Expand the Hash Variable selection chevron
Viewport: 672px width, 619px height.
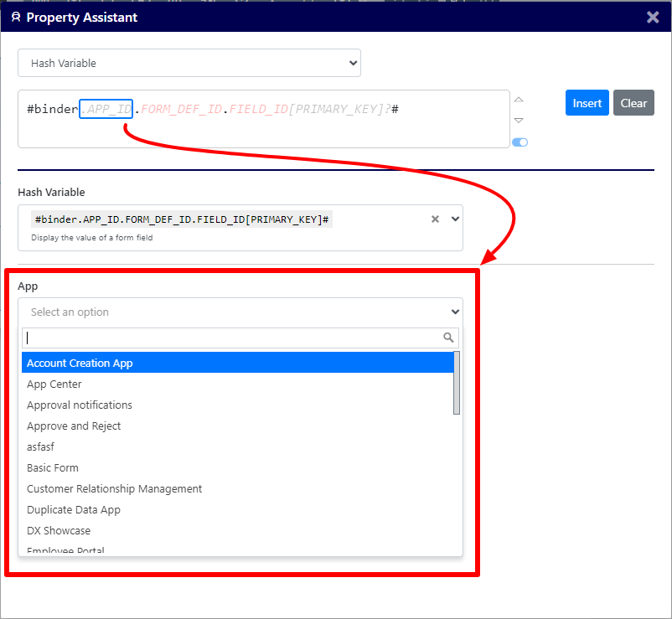(x=455, y=219)
